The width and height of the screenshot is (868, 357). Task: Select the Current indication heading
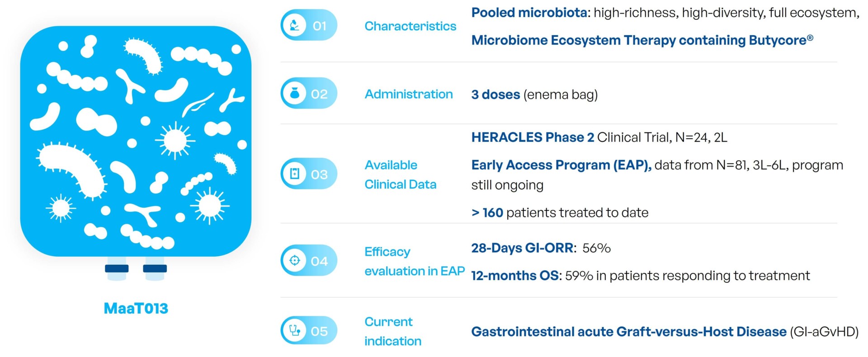[x=393, y=331]
